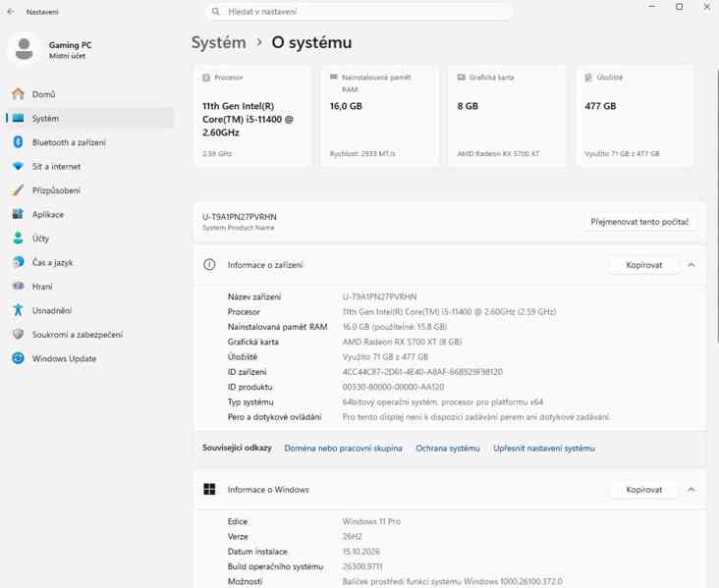The image size is (719, 588).
Task: Go back using the back arrow
Action: coord(11,12)
